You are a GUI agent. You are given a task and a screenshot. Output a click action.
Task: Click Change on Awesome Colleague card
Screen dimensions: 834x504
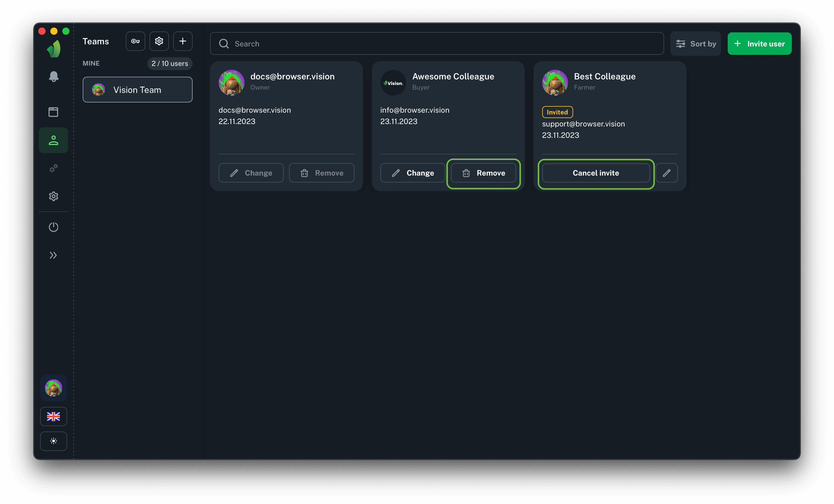coord(413,173)
